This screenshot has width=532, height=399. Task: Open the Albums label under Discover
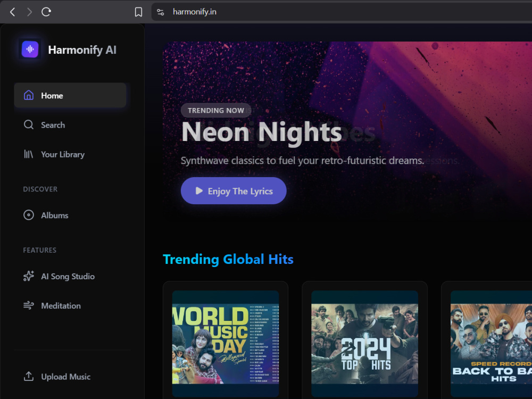[55, 215]
